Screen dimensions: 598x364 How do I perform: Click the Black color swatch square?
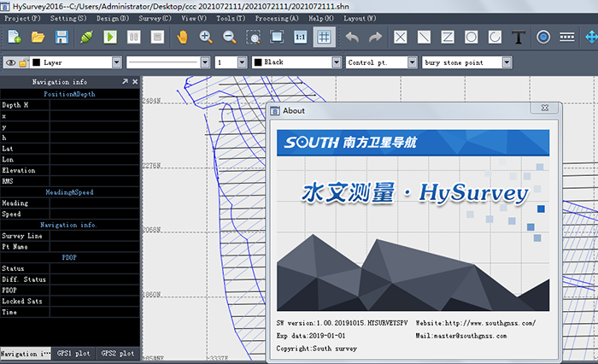point(258,62)
